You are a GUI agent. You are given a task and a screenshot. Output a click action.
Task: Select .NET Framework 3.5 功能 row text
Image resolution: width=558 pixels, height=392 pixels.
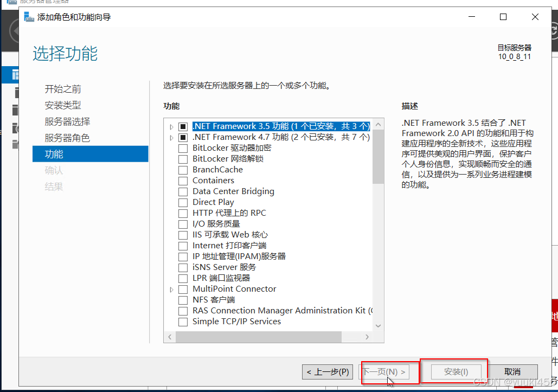(x=281, y=126)
